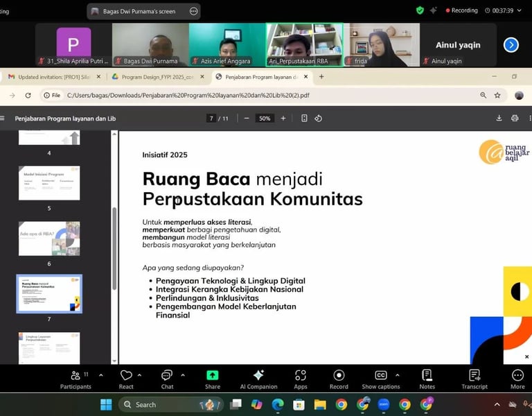Screen dimensions: 532x416
Task: Click the PDF page number field
Action: [211, 119]
